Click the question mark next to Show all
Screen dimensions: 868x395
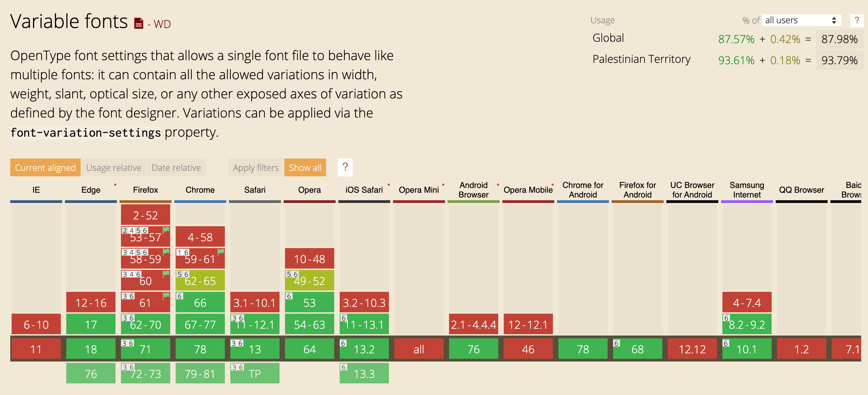pos(345,167)
